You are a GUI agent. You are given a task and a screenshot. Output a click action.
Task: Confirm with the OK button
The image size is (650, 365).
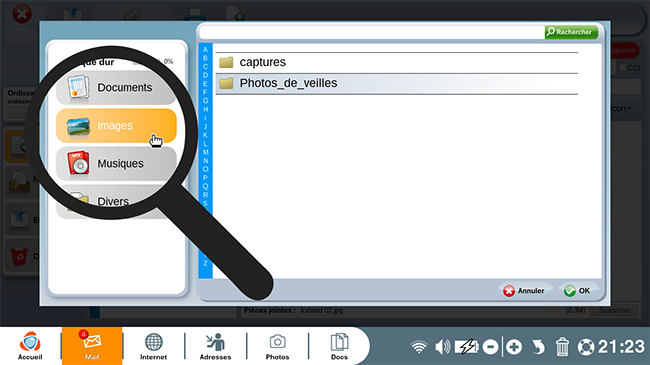[577, 291]
